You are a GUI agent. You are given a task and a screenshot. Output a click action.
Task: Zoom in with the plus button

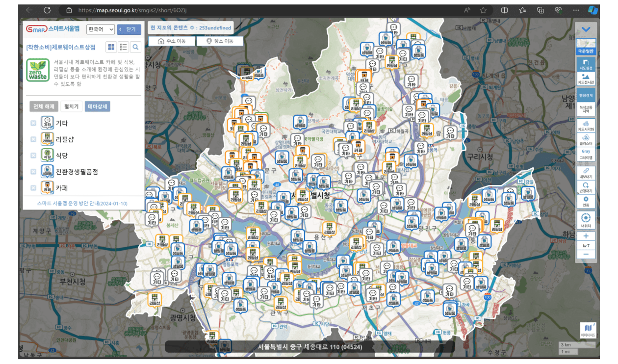tap(586, 236)
